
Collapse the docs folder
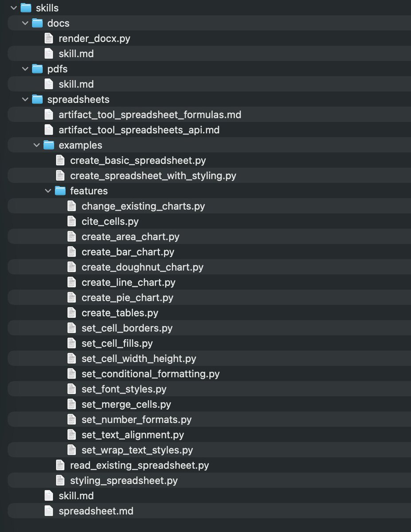click(x=25, y=23)
